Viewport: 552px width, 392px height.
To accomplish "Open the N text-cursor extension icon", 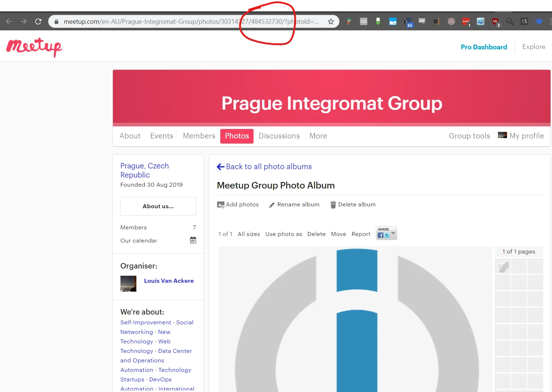I will click(x=437, y=22).
